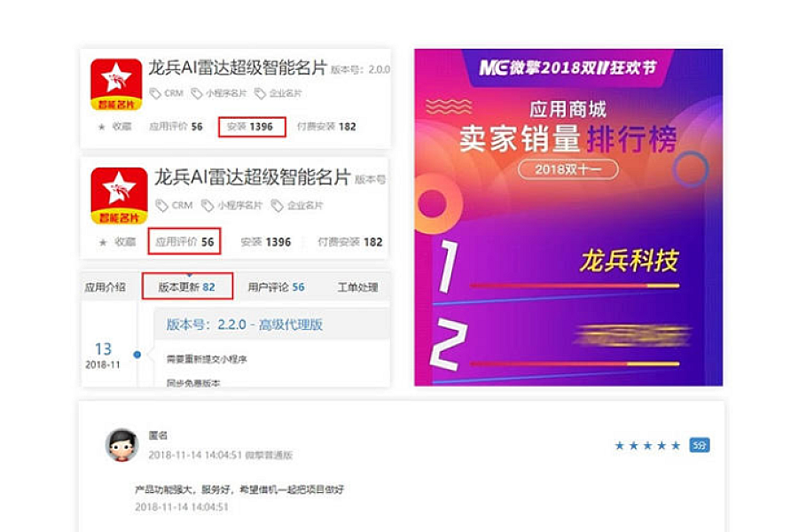This screenshot has width=798, height=532.
Task: Click the highlighted 安装 1396 count
Action: 252,127
